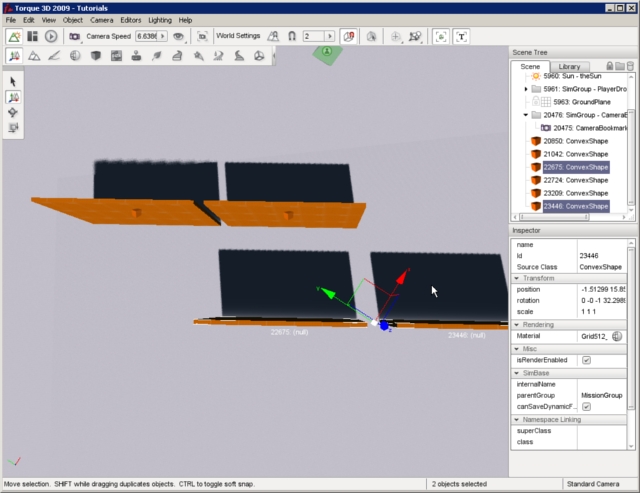
Task: Select the arrow Select tool
Action: point(13,81)
